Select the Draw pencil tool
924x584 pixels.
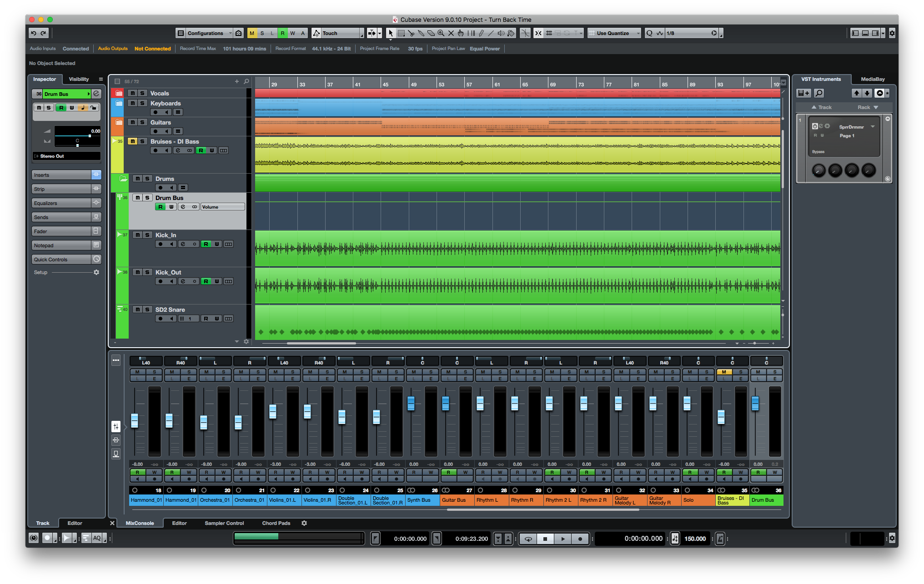coord(481,33)
